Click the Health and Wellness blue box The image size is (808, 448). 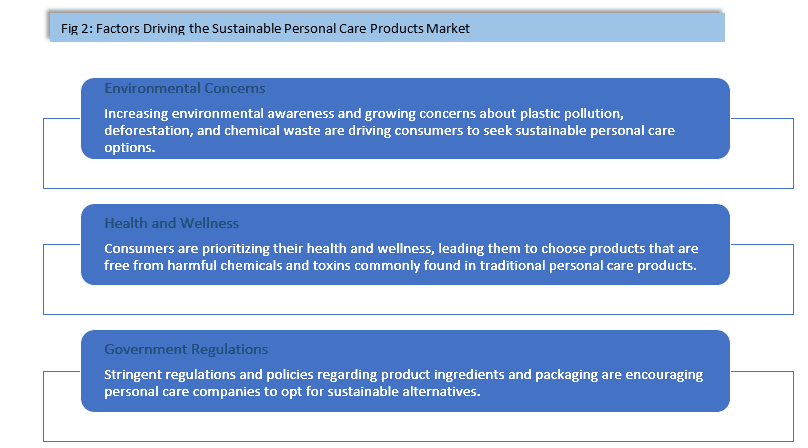[405, 244]
